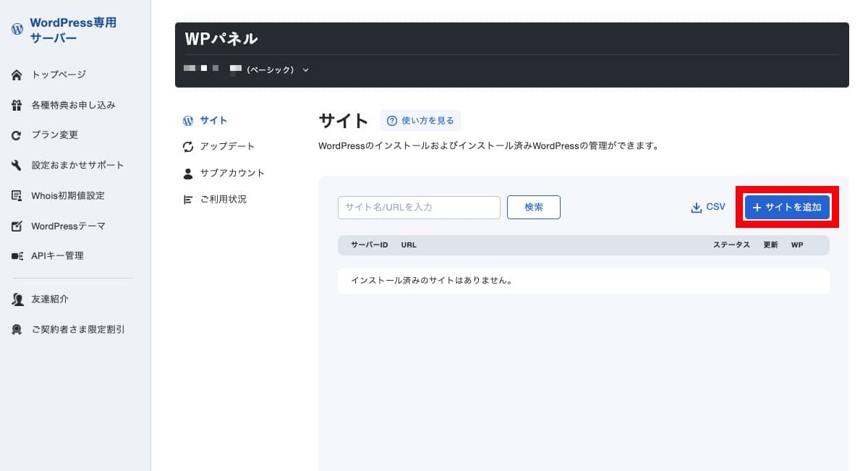Click the WordPressテーマ edit icon
The width and height of the screenshot is (868, 471).
pyautogui.click(x=17, y=226)
